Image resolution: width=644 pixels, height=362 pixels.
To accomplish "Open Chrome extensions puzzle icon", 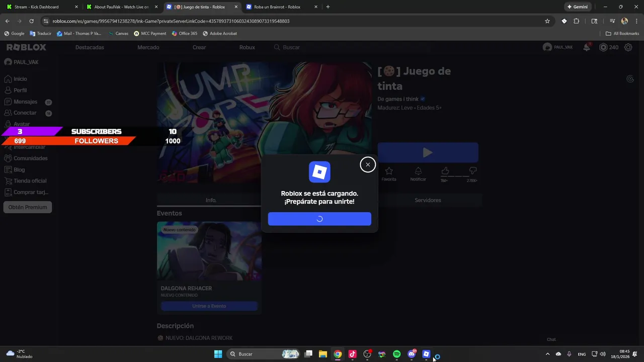I will coord(577,21).
